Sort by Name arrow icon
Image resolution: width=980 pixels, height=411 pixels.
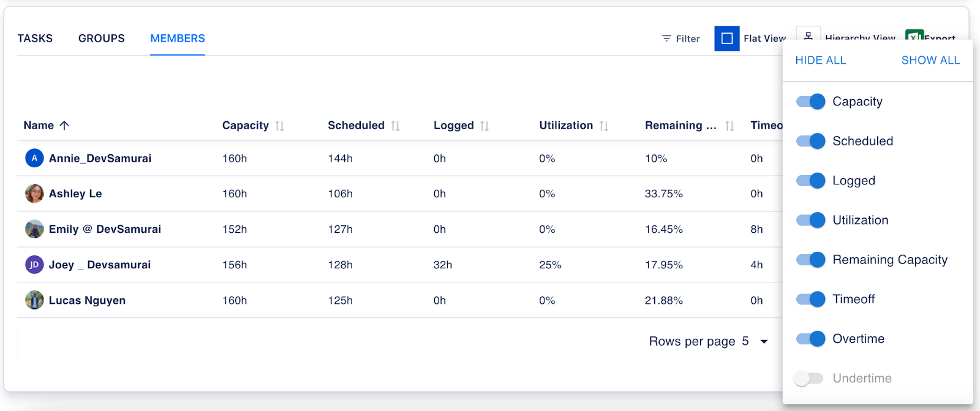click(64, 126)
